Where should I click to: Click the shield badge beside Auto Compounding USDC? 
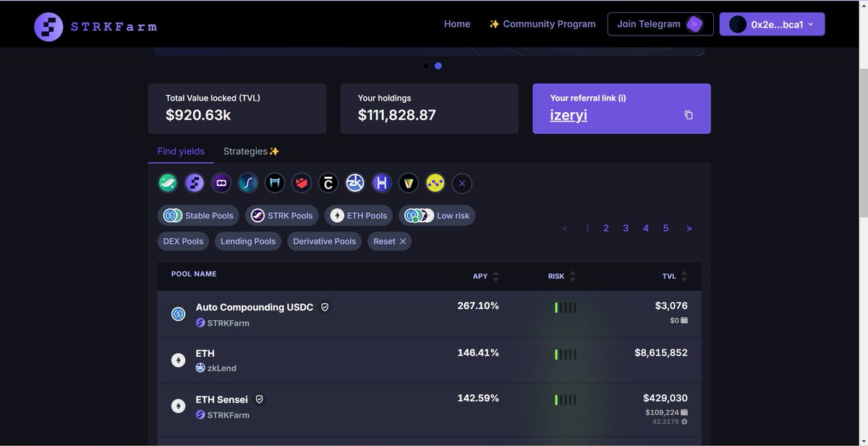point(325,307)
